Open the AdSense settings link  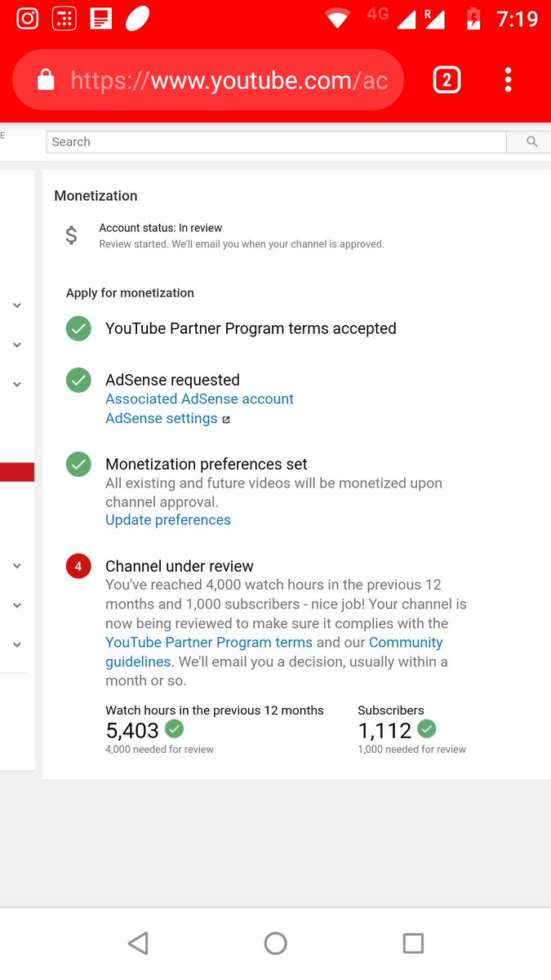click(162, 418)
